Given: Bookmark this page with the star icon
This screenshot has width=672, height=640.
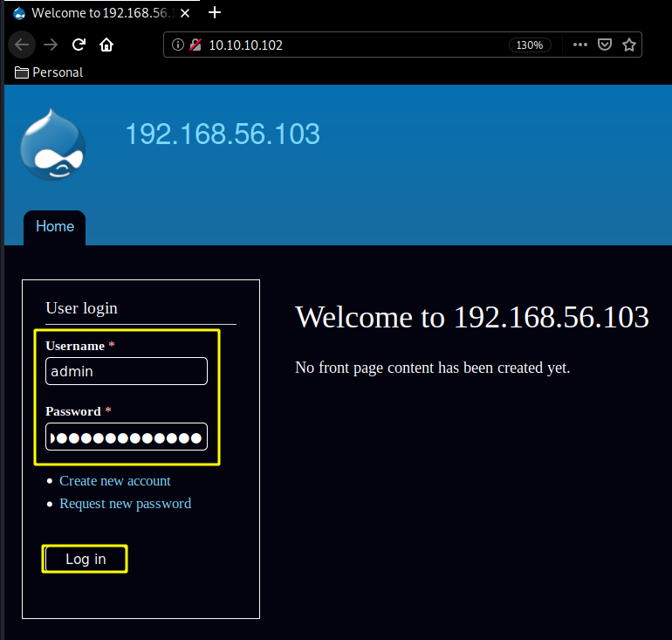Looking at the screenshot, I should pos(628,45).
